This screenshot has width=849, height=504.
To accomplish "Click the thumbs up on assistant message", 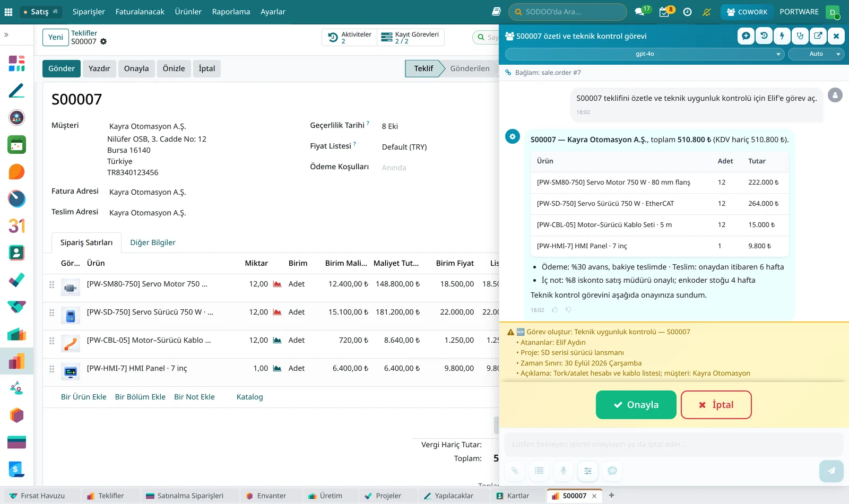I will [x=555, y=310].
